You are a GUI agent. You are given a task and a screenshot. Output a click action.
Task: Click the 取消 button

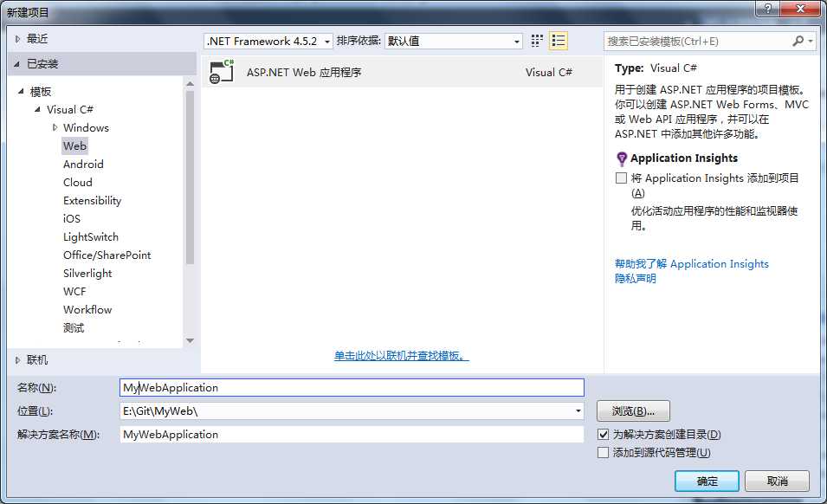(x=777, y=481)
